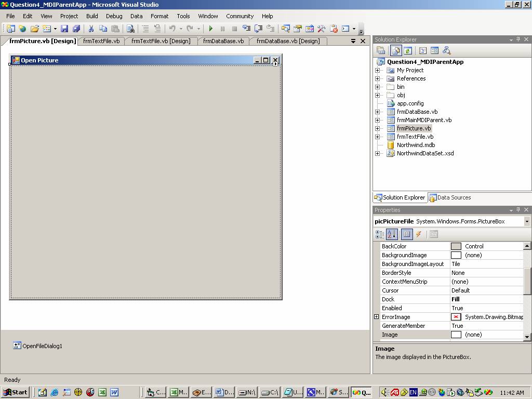Expand the ErrorImage property
This screenshot has height=399, width=532.
pos(377,317)
